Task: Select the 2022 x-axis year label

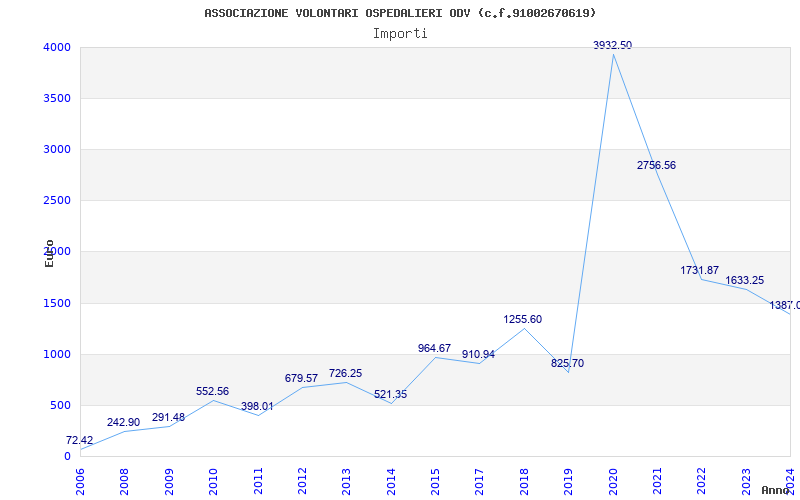Action: coord(702,480)
